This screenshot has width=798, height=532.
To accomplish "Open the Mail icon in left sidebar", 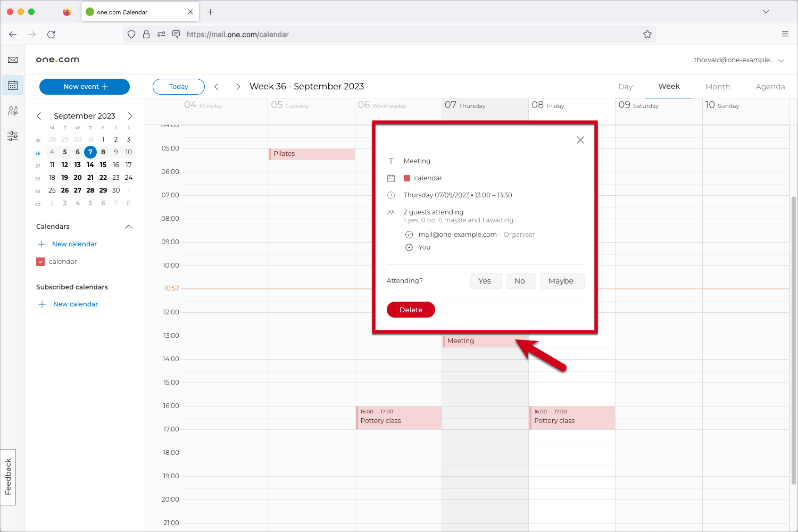I will pyautogui.click(x=13, y=60).
